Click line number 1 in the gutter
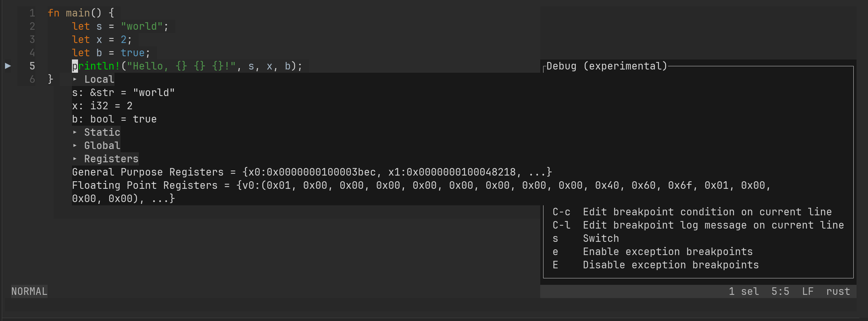This screenshot has height=321, width=868. pos(32,13)
